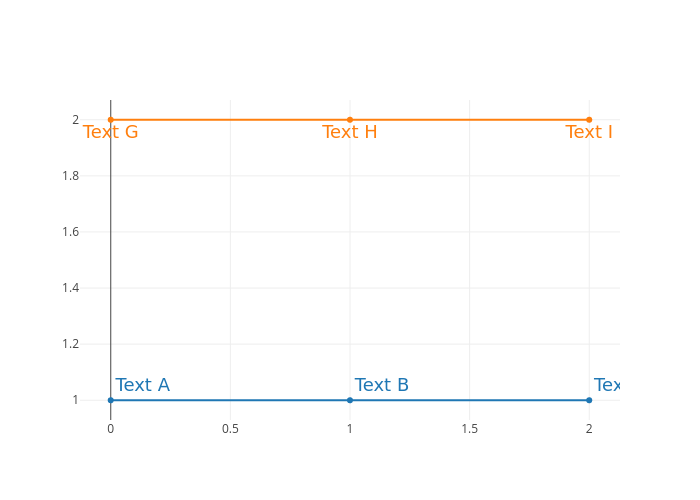This screenshot has width=700, height=500.
Task: Click the blue "Text A" label
Action: coord(143,385)
